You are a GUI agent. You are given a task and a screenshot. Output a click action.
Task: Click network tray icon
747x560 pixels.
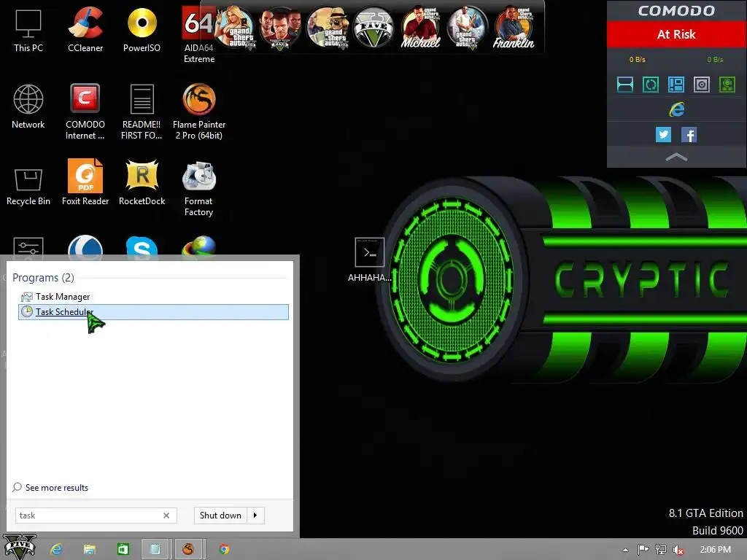tap(661, 550)
